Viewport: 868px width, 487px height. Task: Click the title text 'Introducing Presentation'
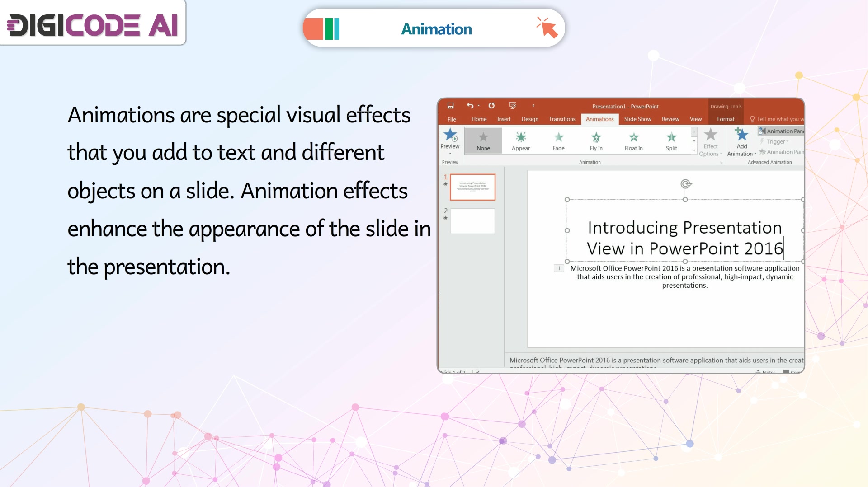(684, 228)
